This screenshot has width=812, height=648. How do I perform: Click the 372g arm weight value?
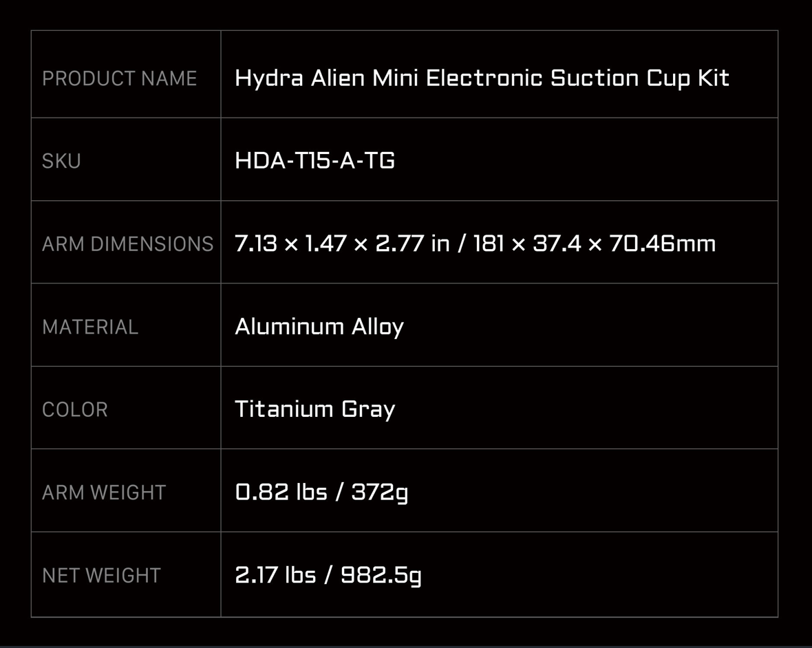(379, 493)
